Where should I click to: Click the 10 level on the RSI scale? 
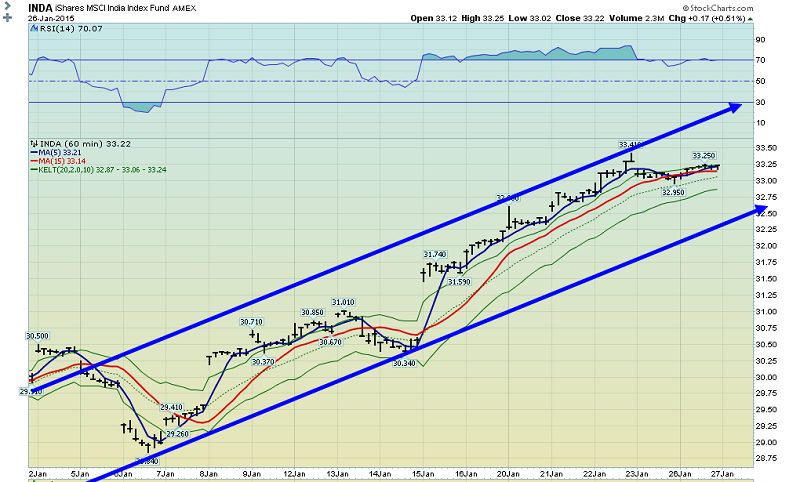[x=760, y=123]
